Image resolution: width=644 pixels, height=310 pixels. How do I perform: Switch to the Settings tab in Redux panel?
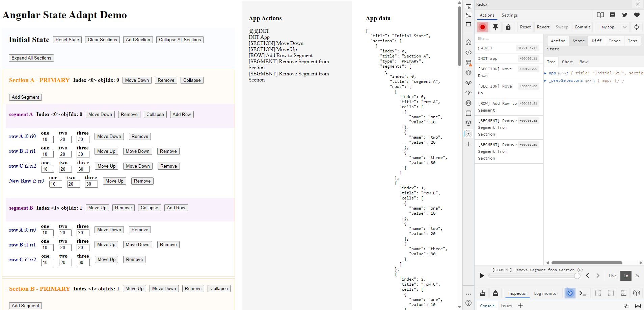(x=509, y=15)
